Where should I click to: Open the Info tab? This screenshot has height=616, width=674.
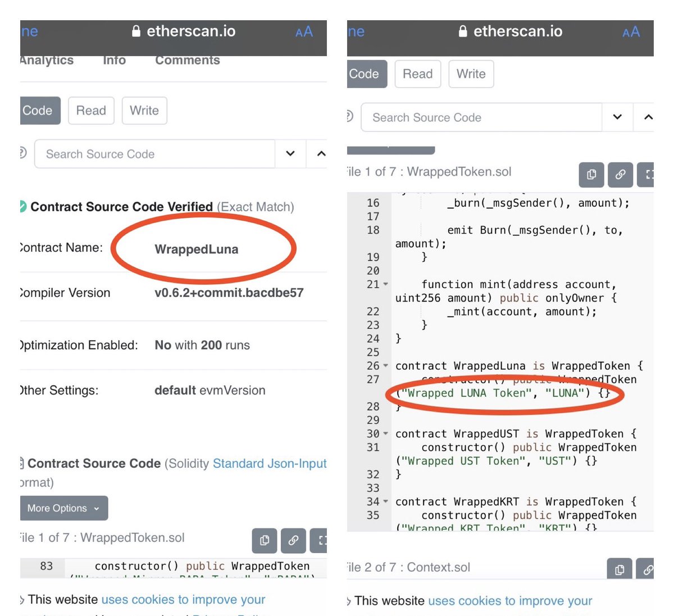click(115, 60)
